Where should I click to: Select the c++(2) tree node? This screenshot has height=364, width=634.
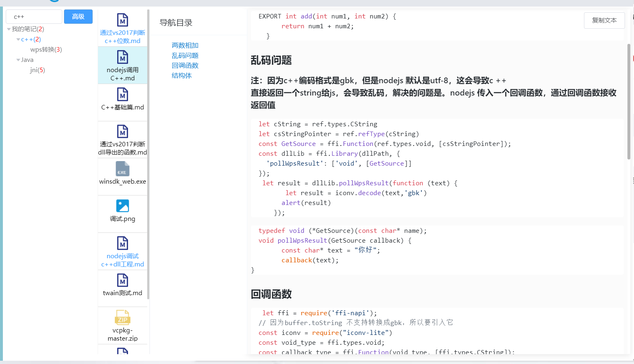click(31, 39)
